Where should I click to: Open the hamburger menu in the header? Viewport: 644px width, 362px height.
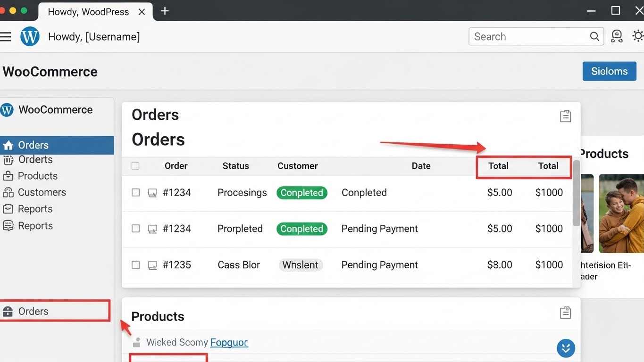pyautogui.click(x=6, y=37)
